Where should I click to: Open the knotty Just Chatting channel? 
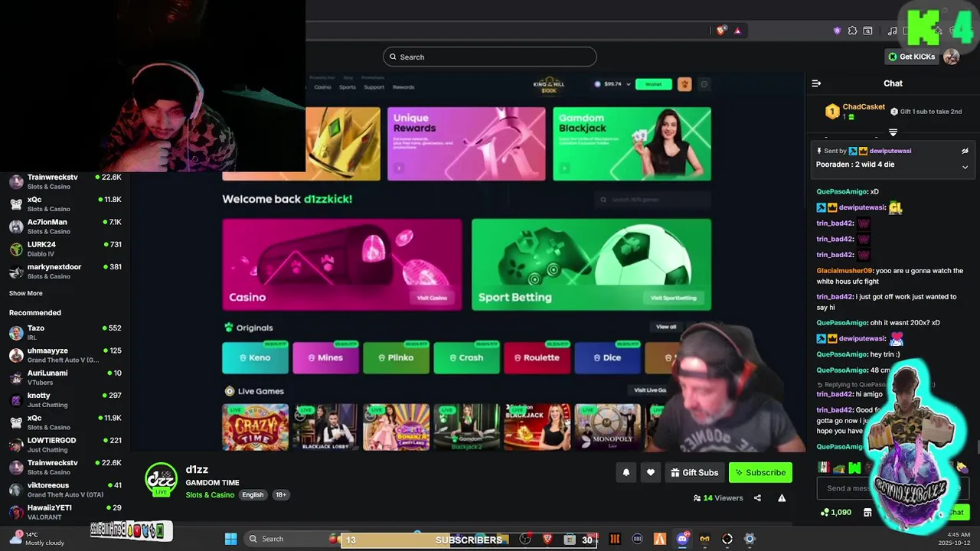[65, 399]
